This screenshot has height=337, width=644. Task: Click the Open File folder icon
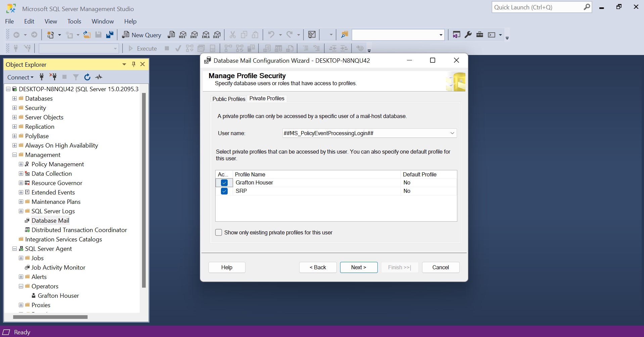(x=87, y=35)
